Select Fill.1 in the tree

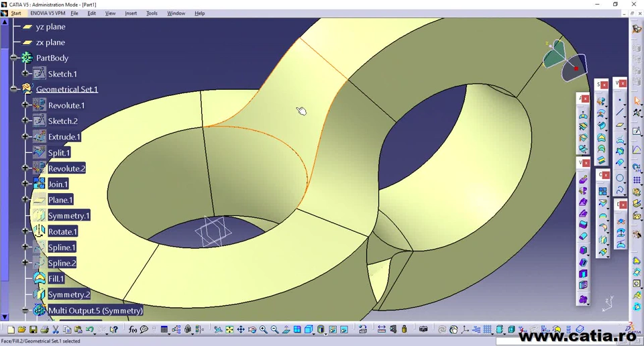pyautogui.click(x=56, y=279)
